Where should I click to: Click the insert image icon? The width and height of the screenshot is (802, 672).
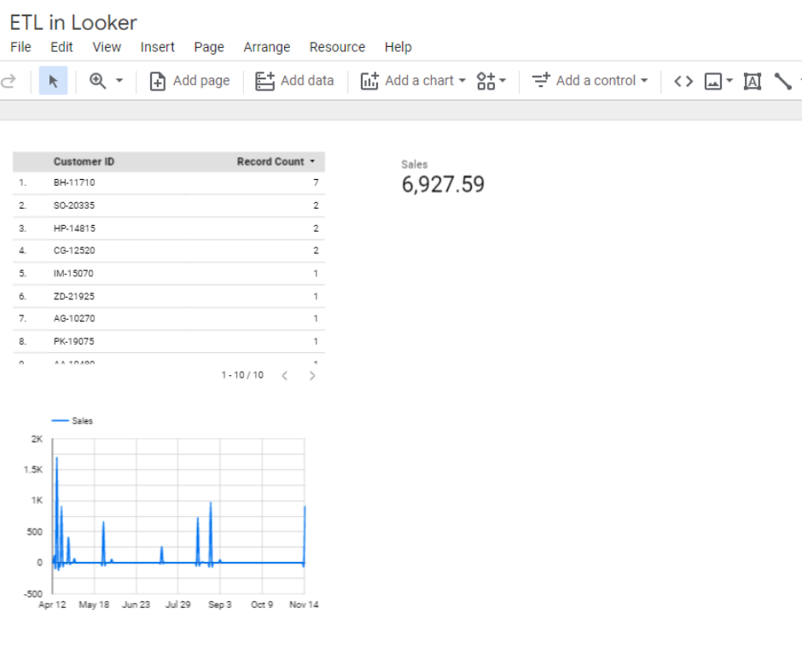point(713,81)
